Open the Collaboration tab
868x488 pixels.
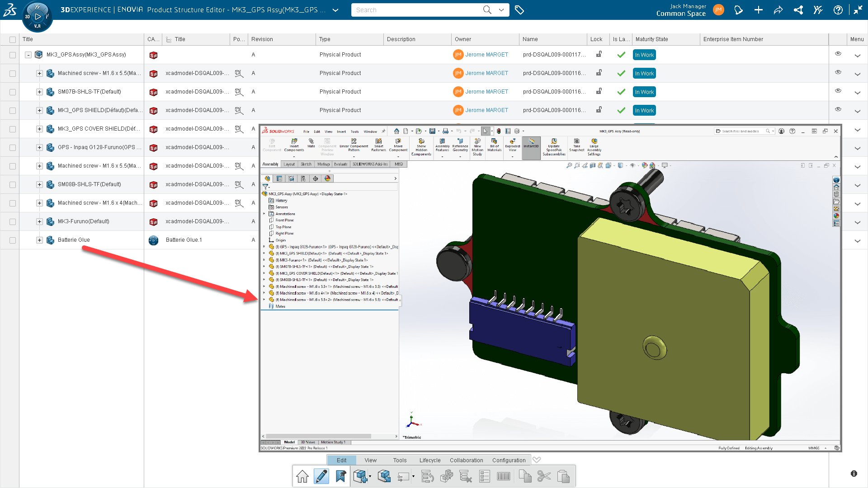point(467,460)
